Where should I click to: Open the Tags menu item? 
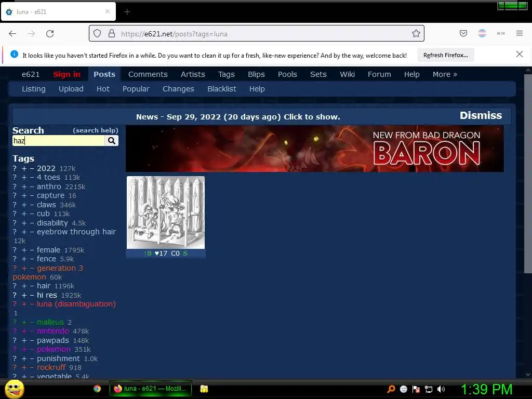pos(227,74)
